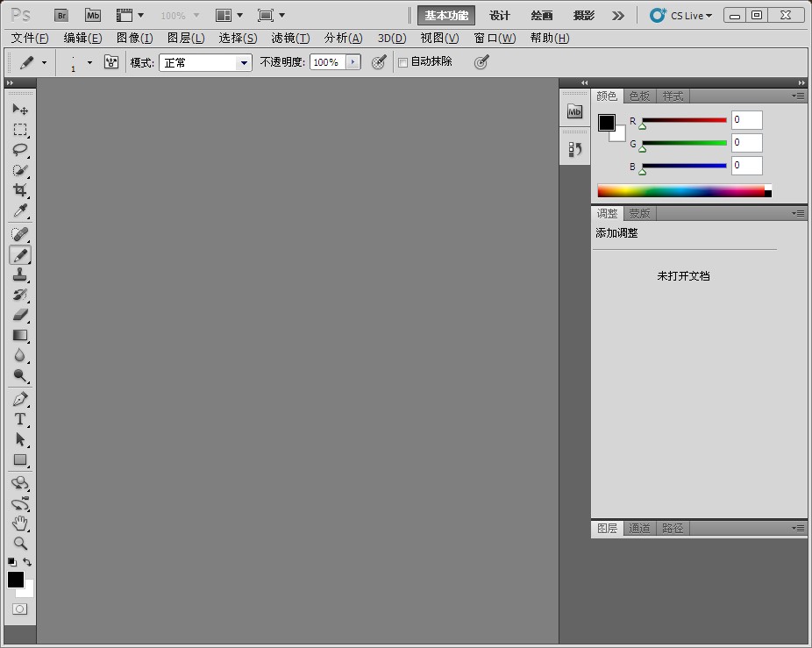812x648 pixels.
Task: Open the Mini Bridge panel icon in dock
Action: click(x=575, y=111)
